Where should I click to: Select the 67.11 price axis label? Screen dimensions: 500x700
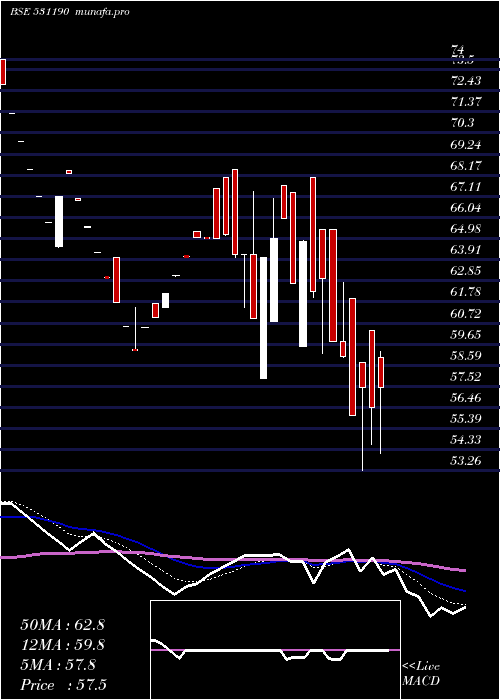click(466, 187)
